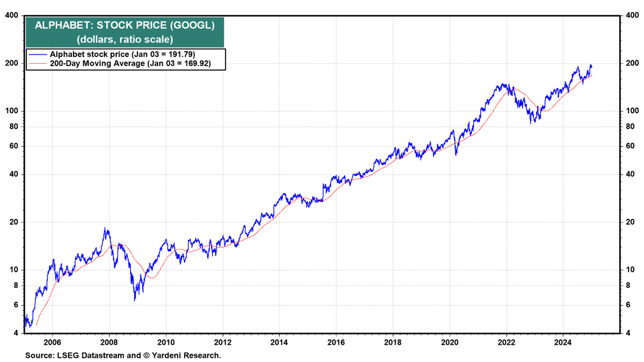644x362 pixels.
Task: Click the 100 label on the right price axis
Action: point(632,111)
